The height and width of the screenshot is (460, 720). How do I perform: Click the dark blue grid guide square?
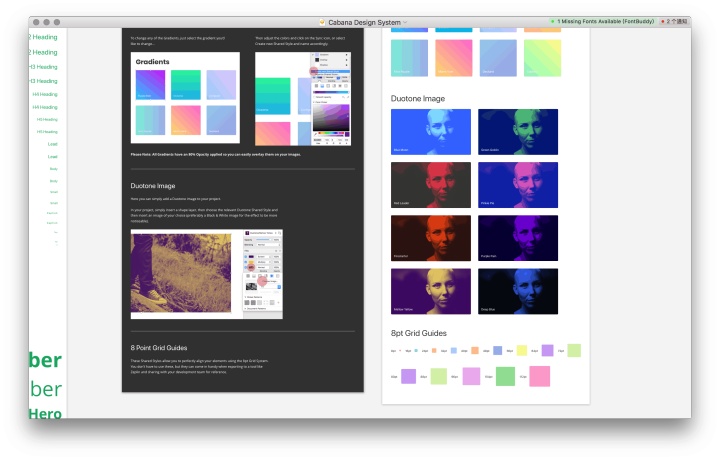coord(497,351)
